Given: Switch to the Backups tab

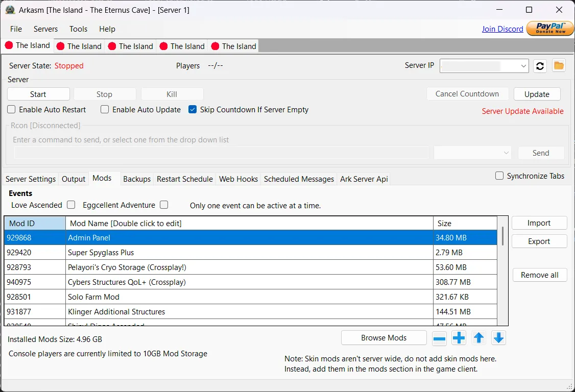Looking at the screenshot, I should click(x=137, y=179).
